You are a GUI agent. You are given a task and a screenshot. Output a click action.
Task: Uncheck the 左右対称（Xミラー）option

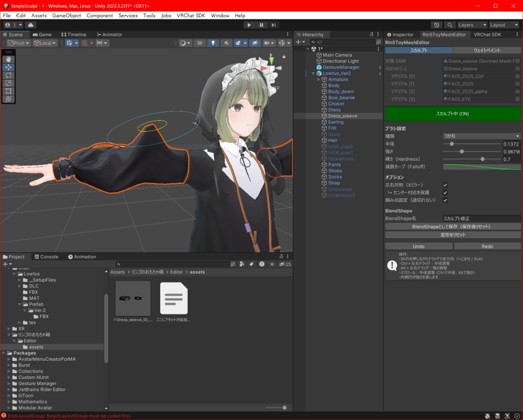(x=445, y=185)
